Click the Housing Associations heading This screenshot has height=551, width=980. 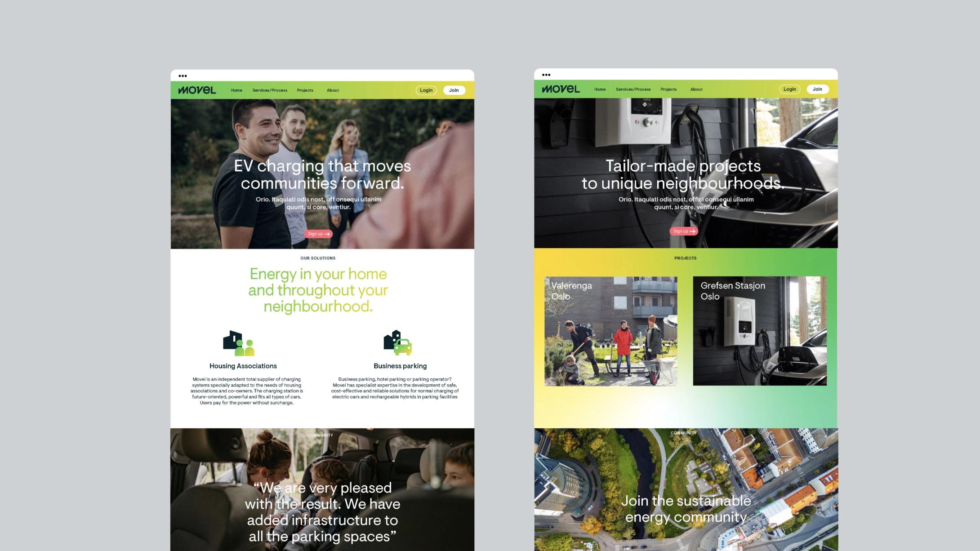[243, 366]
